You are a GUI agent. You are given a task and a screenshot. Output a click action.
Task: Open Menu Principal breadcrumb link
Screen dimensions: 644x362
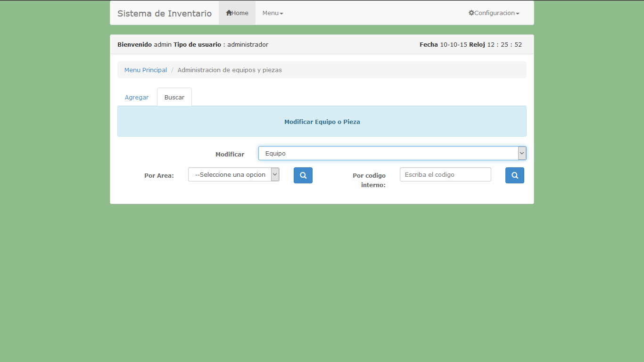coord(146,70)
